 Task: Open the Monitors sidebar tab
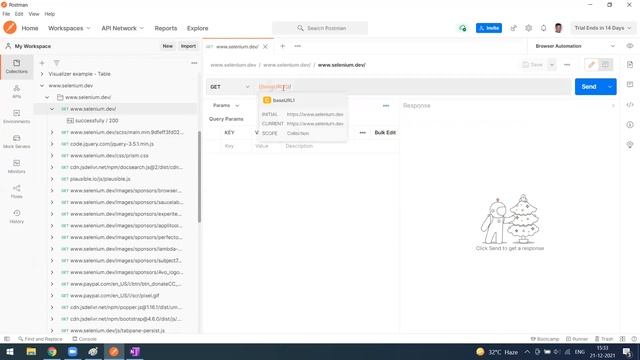(16, 166)
